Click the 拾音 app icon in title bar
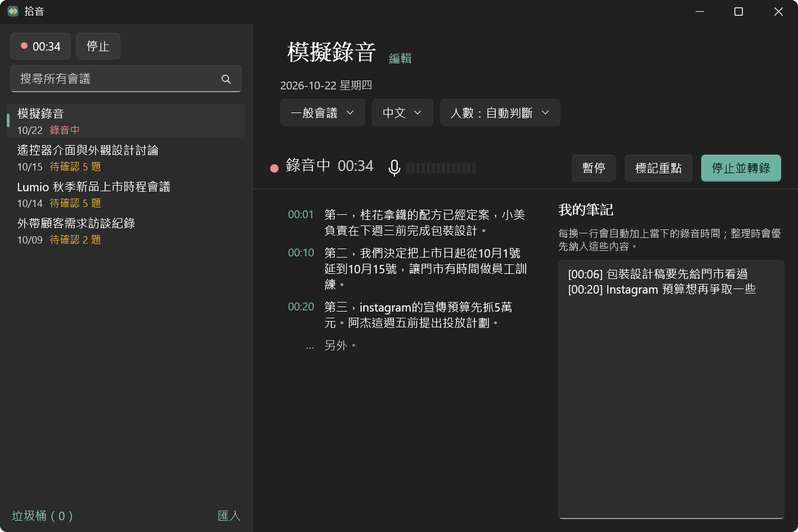 tap(13, 11)
